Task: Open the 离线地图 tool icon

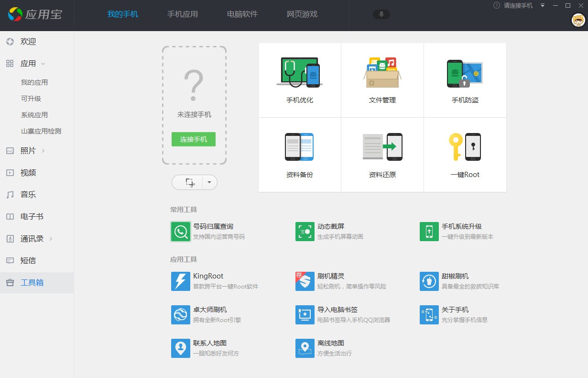Action: tap(305, 348)
